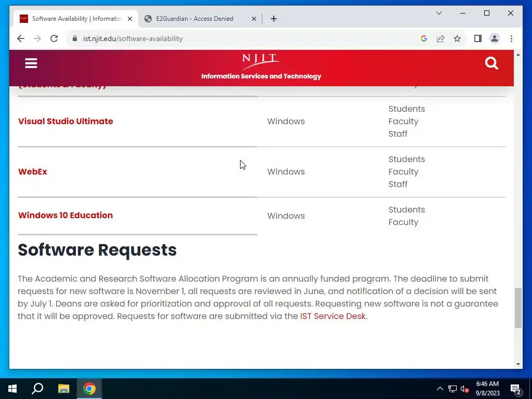The width and height of the screenshot is (532, 399).
Task: Click the scrollbar up arrow
Action: point(518,55)
